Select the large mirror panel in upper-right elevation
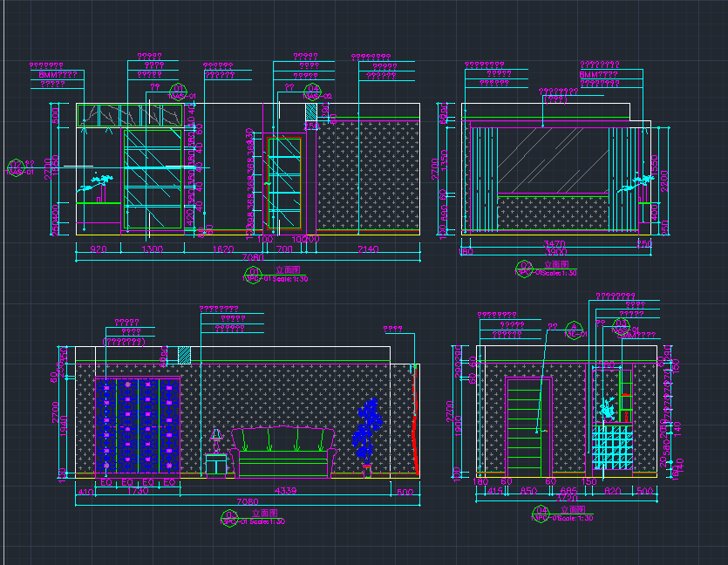Viewport: 728px width, 565px height. [x=553, y=161]
